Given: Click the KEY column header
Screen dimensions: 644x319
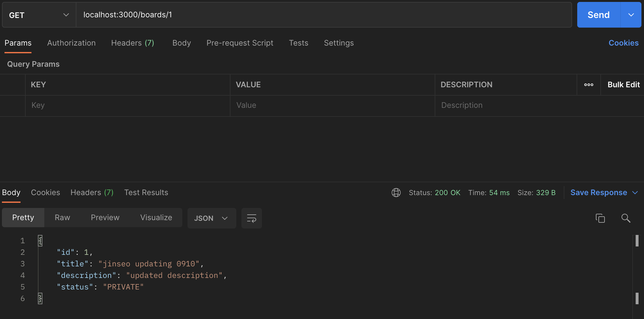Looking at the screenshot, I should (39, 85).
